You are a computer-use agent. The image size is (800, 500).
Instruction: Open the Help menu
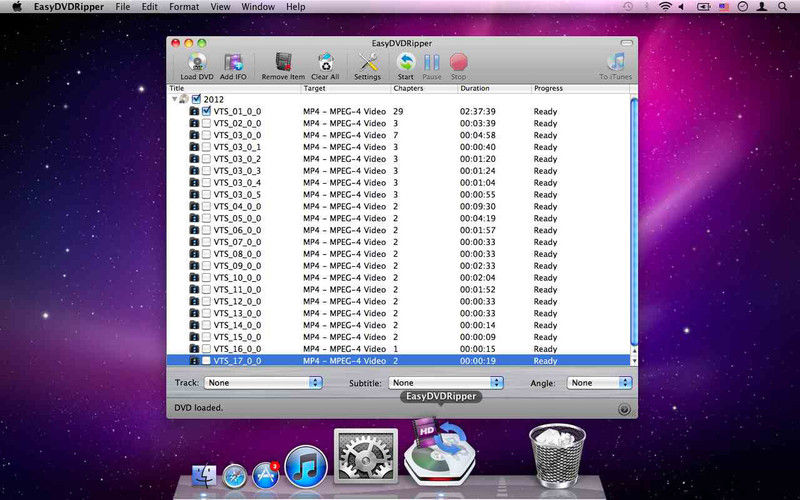[295, 7]
